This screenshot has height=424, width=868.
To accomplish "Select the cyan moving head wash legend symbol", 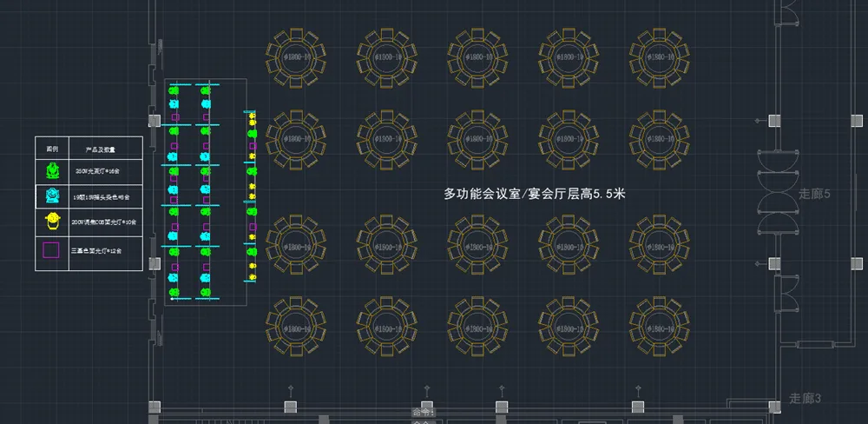I will [x=52, y=195].
